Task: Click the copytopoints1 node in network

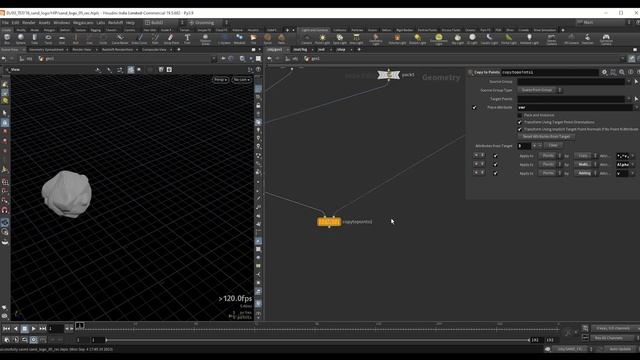Action: [x=329, y=222]
